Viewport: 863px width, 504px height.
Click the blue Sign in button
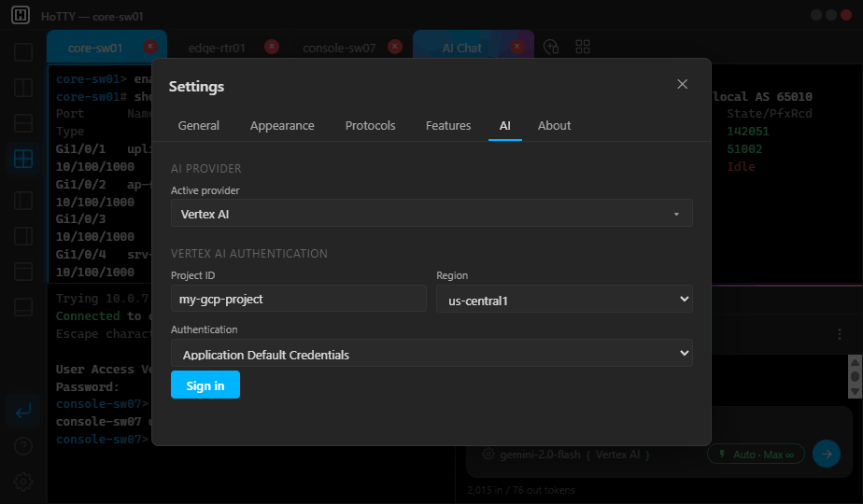coord(205,385)
